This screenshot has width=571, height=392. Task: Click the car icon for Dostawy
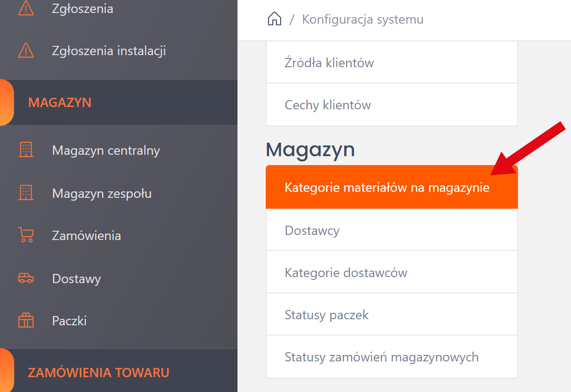coord(26,278)
